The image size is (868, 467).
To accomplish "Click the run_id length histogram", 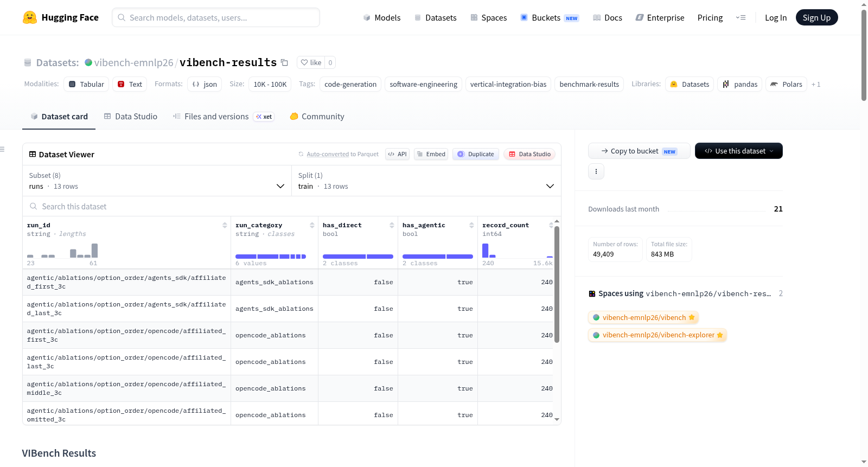I will (62, 250).
